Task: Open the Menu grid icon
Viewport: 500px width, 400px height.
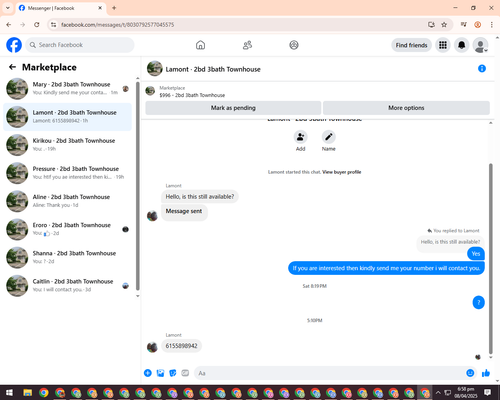Action: click(443, 45)
